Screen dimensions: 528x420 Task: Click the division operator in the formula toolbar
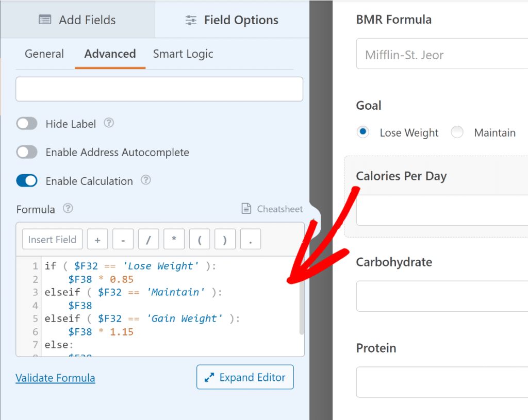pos(148,239)
